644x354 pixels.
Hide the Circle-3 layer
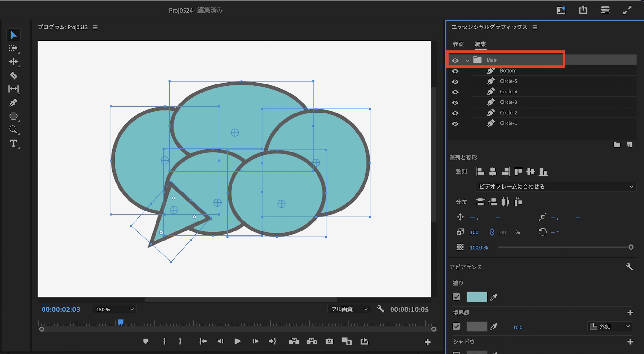pyautogui.click(x=455, y=103)
